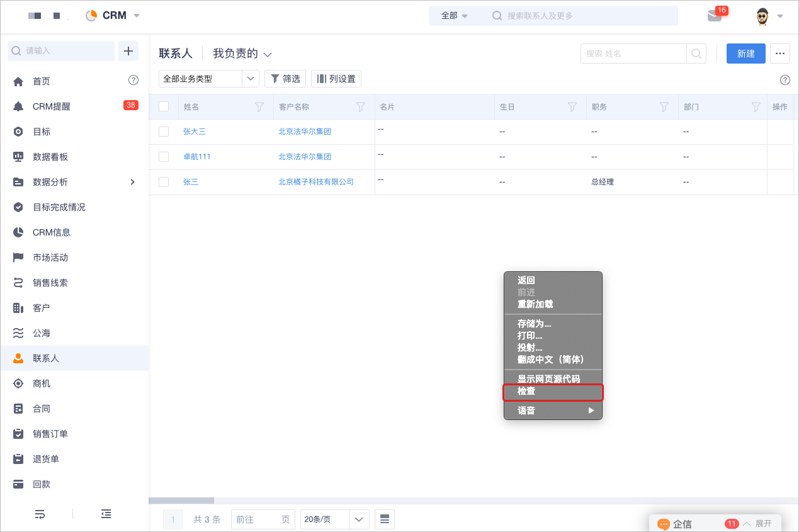The height and width of the screenshot is (532, 799).
Task: Click the 搜索 姓名 input field
Action: (x=633, y=54)
